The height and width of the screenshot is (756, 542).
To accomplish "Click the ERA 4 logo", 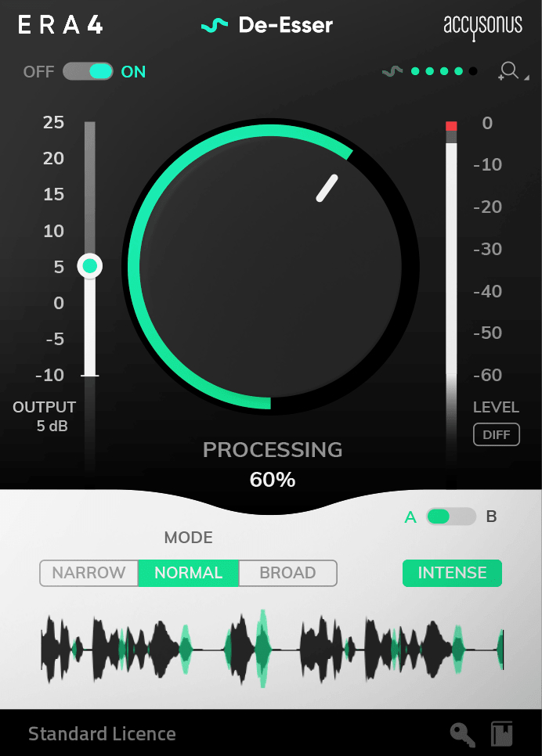I will pos(60,25).
